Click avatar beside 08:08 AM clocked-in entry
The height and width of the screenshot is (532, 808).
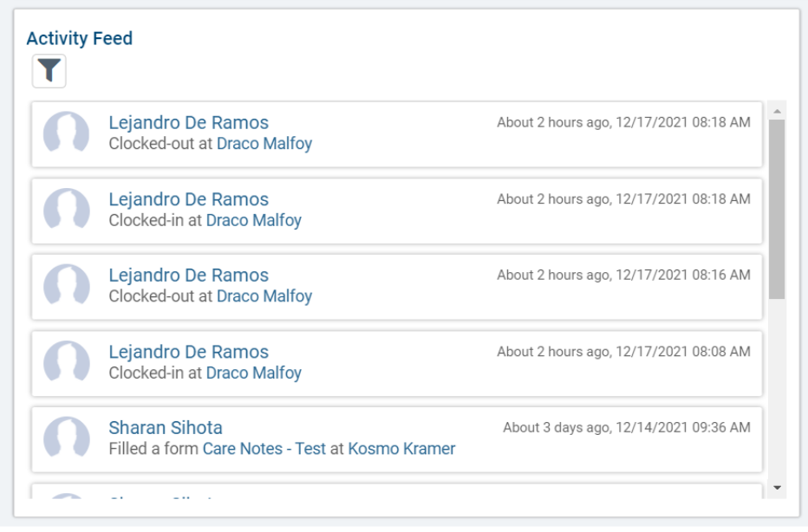[67, 362]
